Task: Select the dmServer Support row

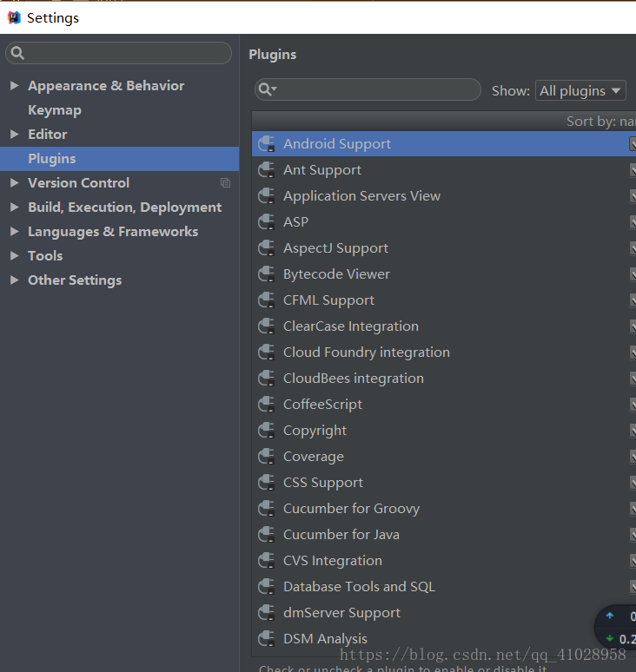Action: tap(444, 613)
